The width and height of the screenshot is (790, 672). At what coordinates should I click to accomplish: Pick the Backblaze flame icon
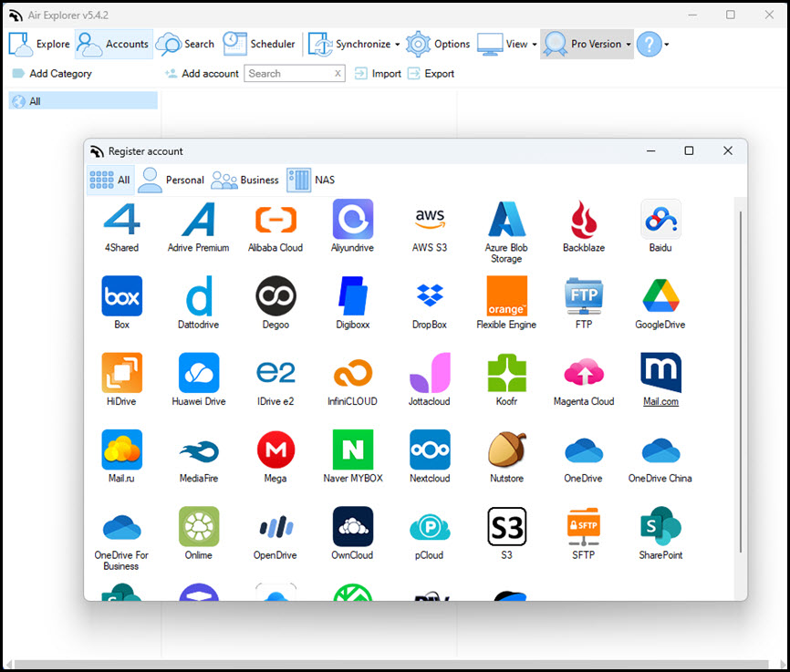584,219
